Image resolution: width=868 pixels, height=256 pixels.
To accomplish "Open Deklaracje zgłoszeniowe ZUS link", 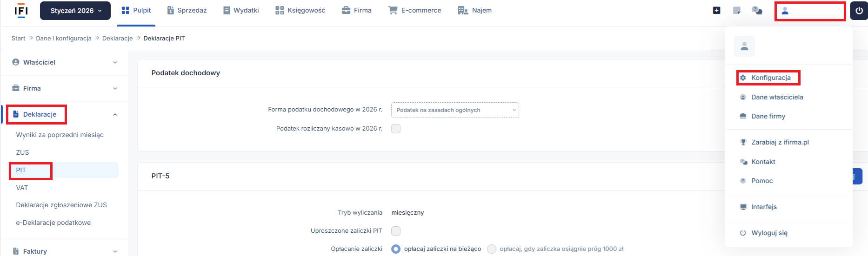I will [61, 205].
